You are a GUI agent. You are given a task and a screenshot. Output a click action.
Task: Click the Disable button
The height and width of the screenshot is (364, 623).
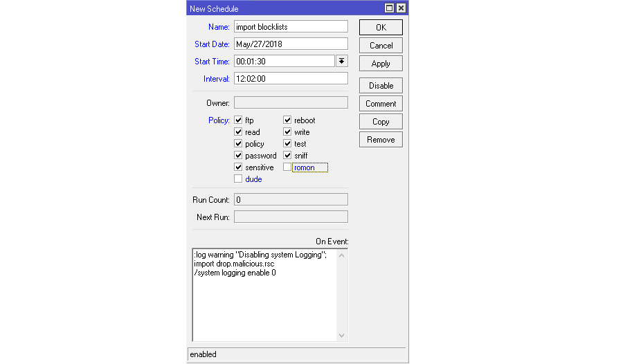(381, 85)
